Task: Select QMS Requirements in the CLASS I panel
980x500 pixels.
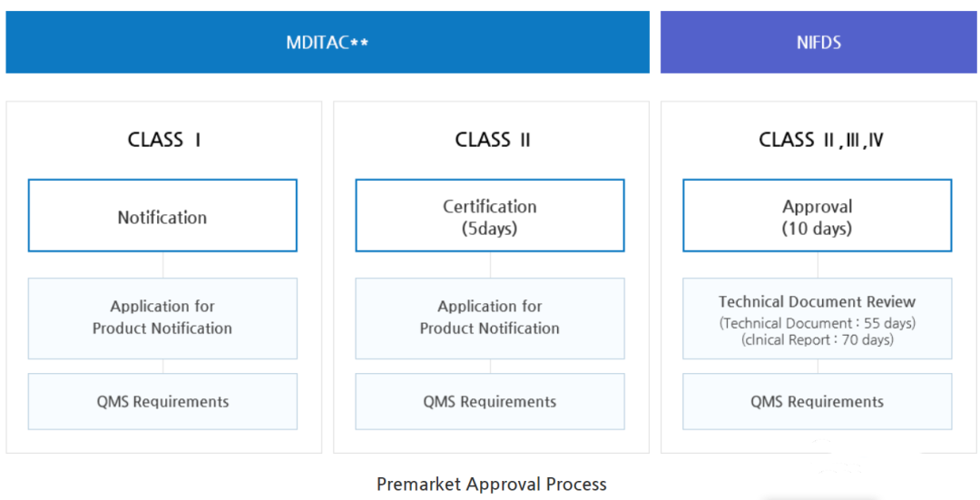Action: tap(162, 402)
